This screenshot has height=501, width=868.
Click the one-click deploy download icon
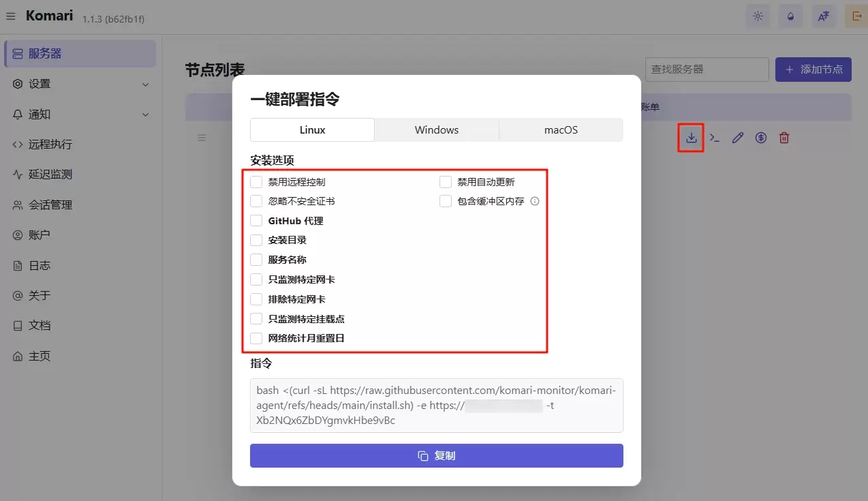691,138
